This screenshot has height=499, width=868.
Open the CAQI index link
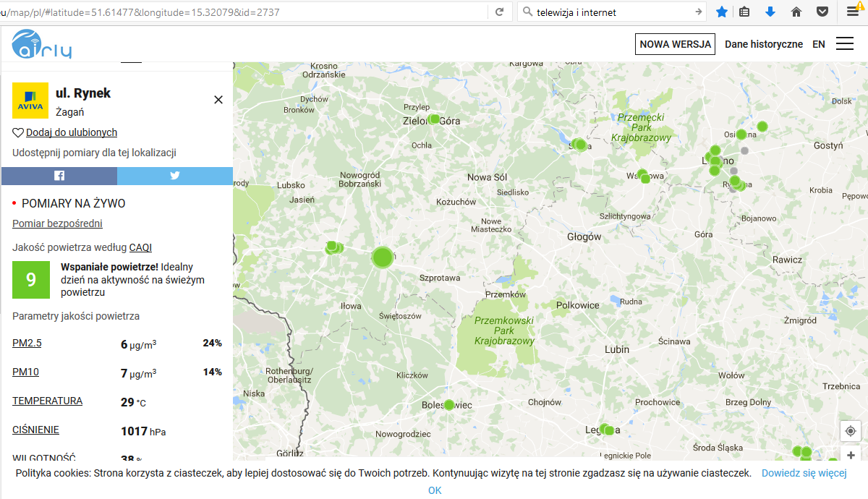[140, 247]
